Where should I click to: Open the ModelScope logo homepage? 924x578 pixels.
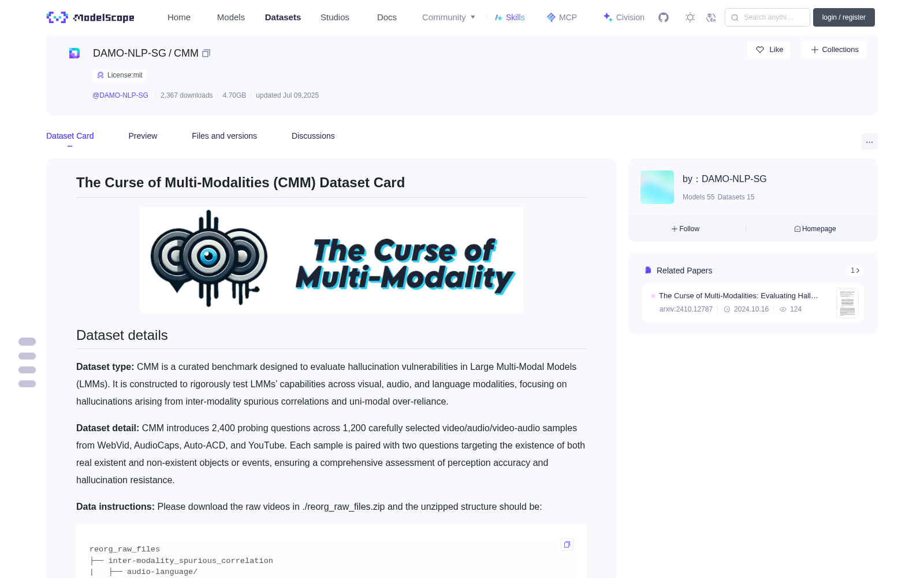coord(91,17)
